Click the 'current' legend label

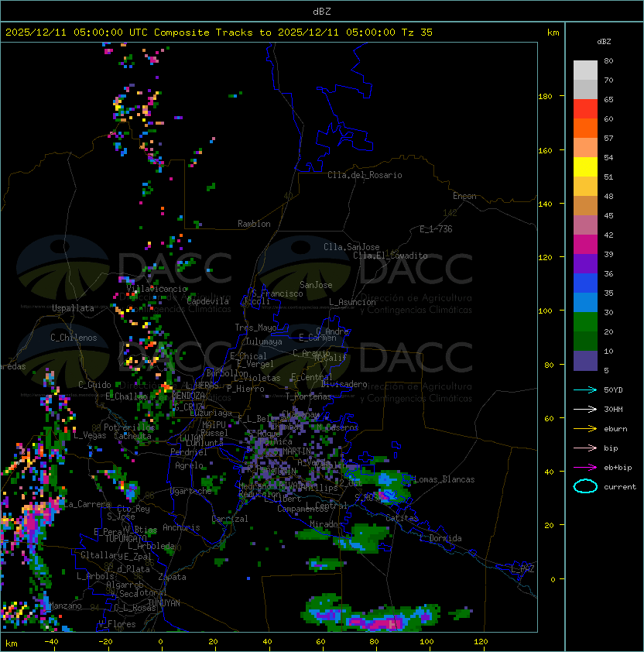(620, 487)
